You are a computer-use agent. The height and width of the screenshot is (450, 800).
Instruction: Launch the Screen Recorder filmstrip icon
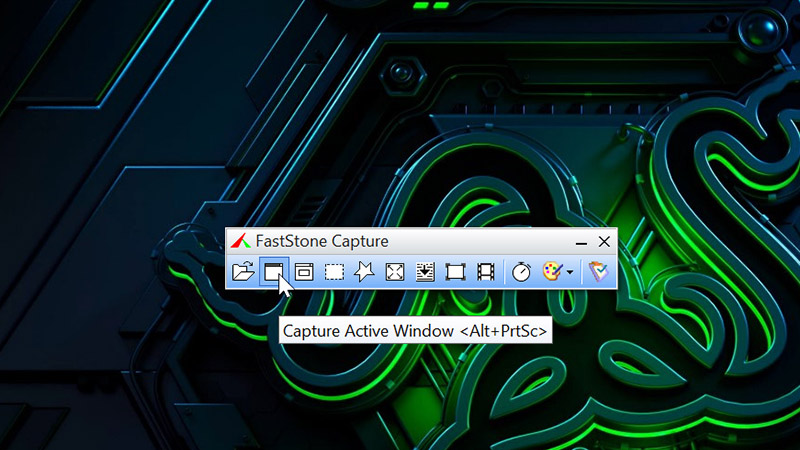(x=486, y=271)
